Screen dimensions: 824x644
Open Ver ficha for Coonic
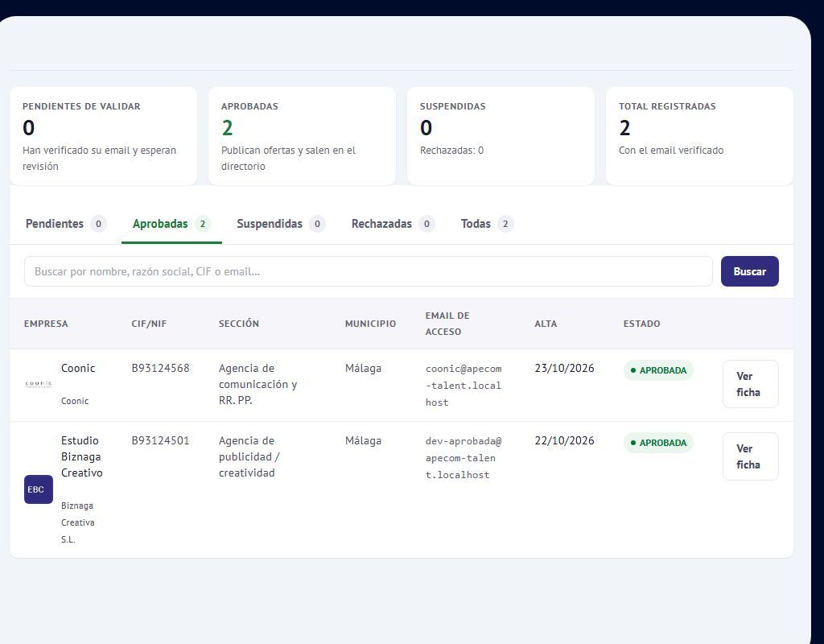click(751, 384)
